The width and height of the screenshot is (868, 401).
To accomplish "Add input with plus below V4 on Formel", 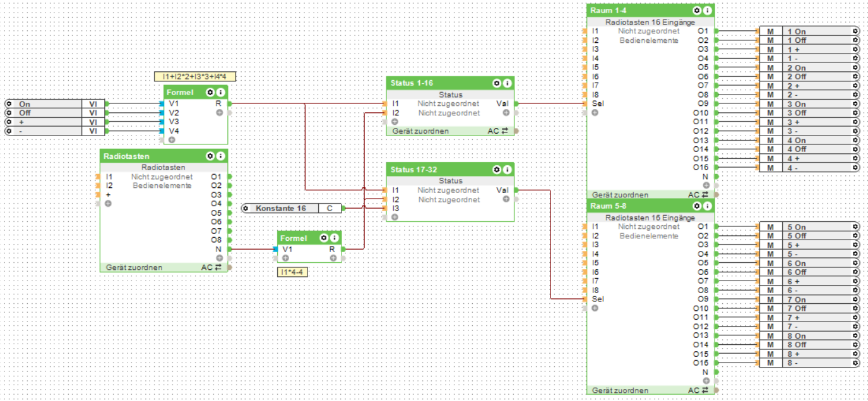I will [172, 139].
